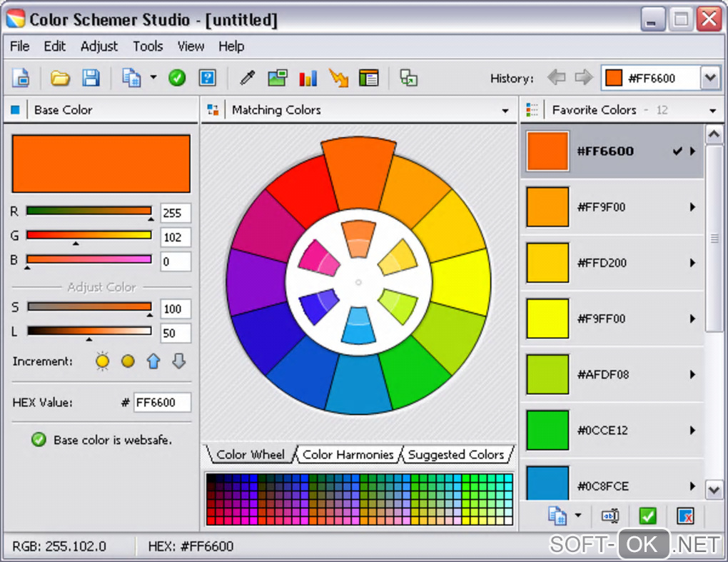Viewport: 728px width, 562px height.
Task: Open the File menu
Action: pos(19,46)
